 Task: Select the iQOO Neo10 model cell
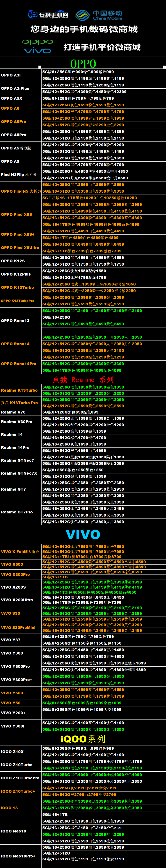point(20,831)
